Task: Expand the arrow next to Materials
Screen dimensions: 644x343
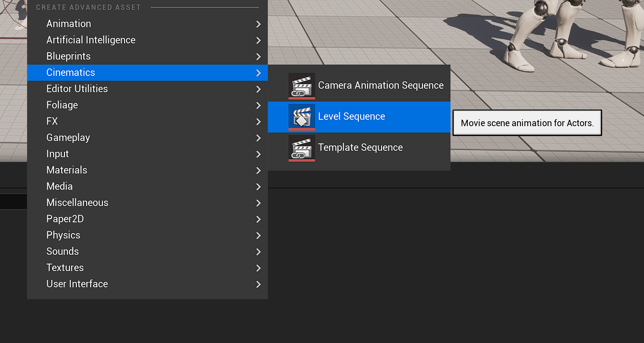Action: 258,171
